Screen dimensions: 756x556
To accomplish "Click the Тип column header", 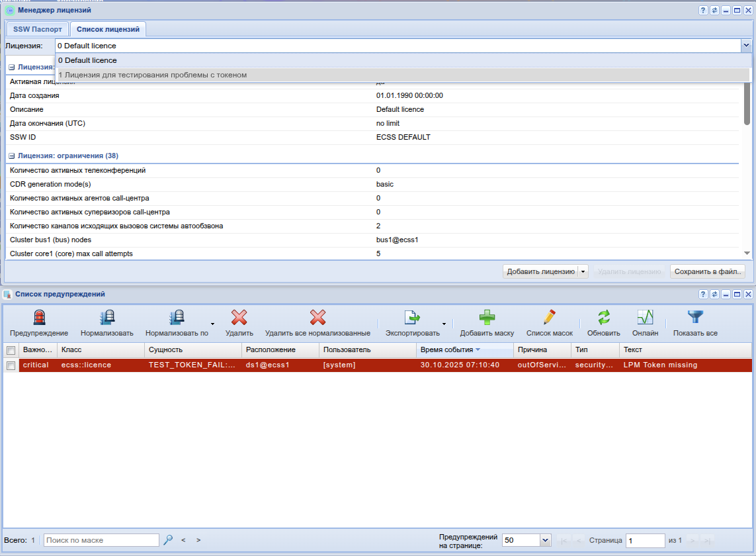I will pyautogui.click(x=595, y=349).
